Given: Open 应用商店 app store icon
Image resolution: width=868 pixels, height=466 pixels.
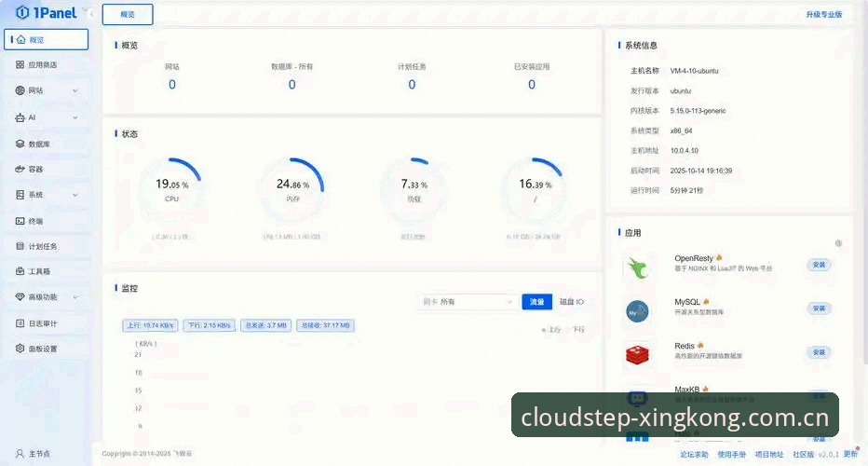Looking at the screenshot, I should [x=20, y=65].
